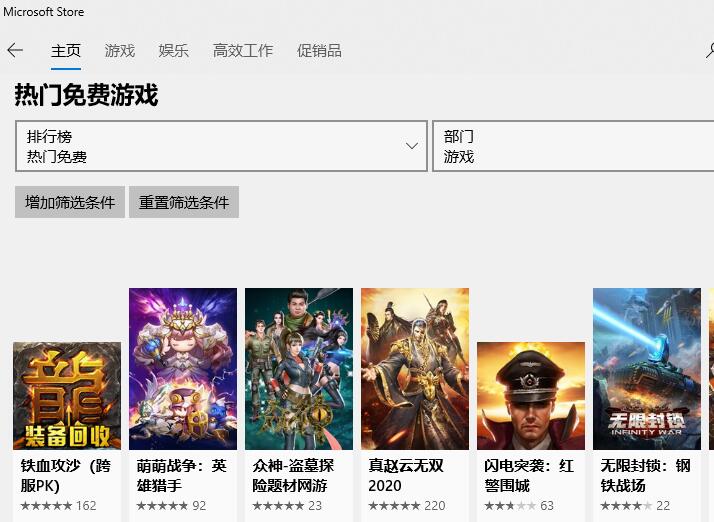Click the 排行榜 dropdown chevron arrow

point(412,146)
